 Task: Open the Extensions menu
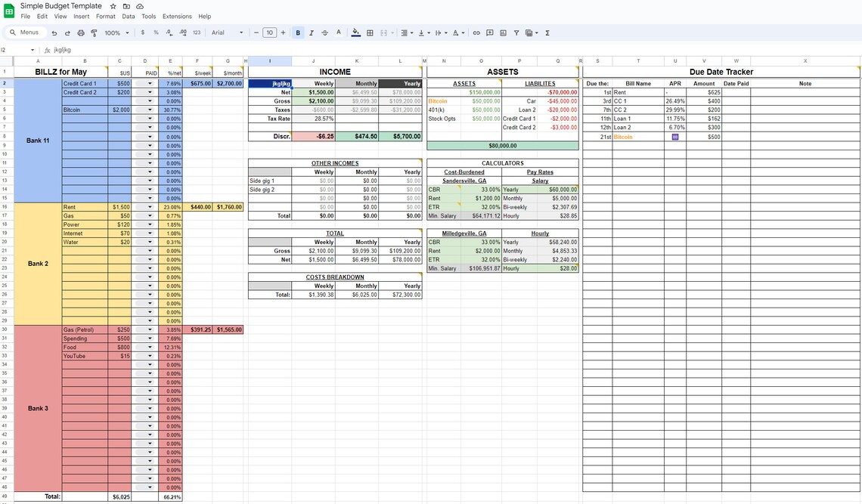(177, 16)
